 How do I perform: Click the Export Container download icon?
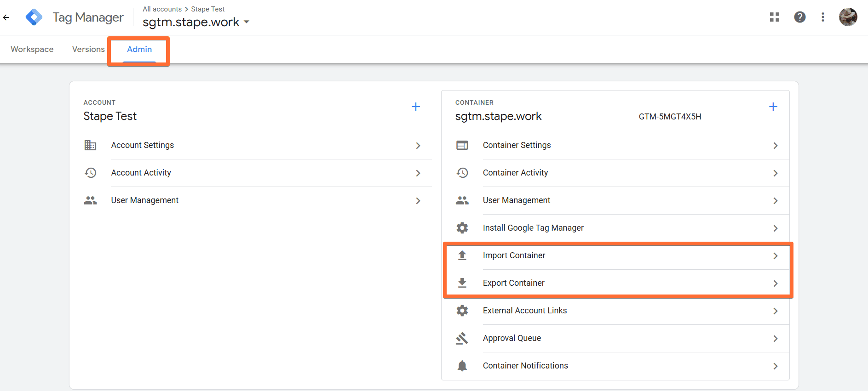click(462, 283)
